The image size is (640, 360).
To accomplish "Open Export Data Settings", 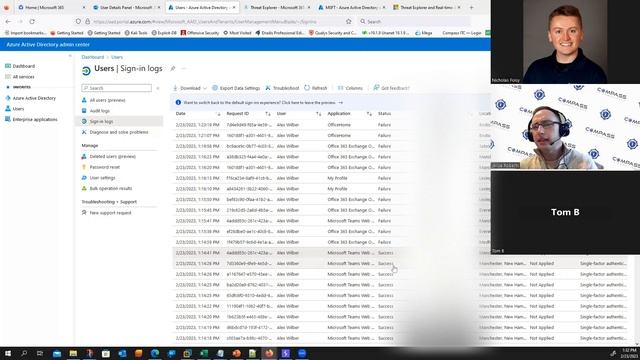I will tap(236, 88).
